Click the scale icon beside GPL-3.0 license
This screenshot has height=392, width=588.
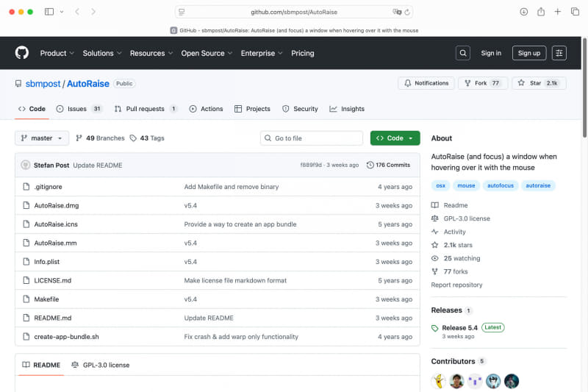coord(434,218)
